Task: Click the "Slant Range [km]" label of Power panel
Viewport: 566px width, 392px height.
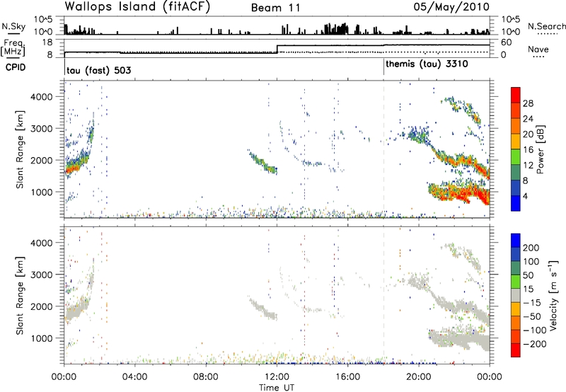Action: pyautogui.click(x=20, y=149)
